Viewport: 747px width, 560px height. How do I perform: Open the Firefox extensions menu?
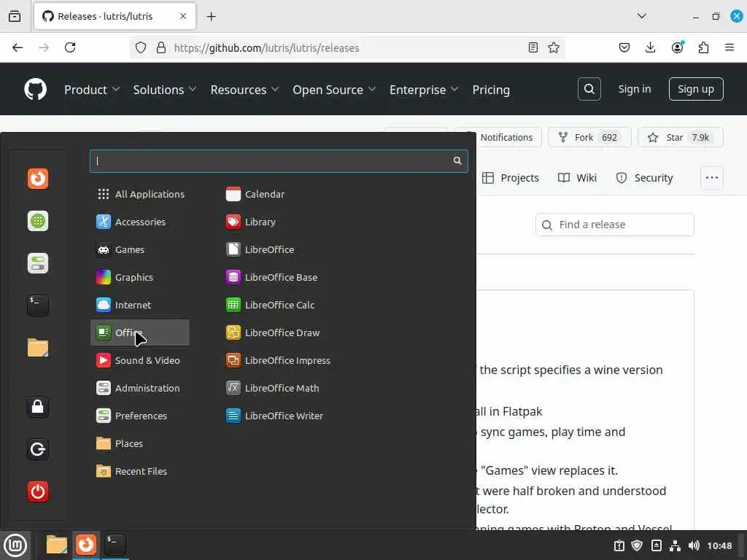pos(704,47)
